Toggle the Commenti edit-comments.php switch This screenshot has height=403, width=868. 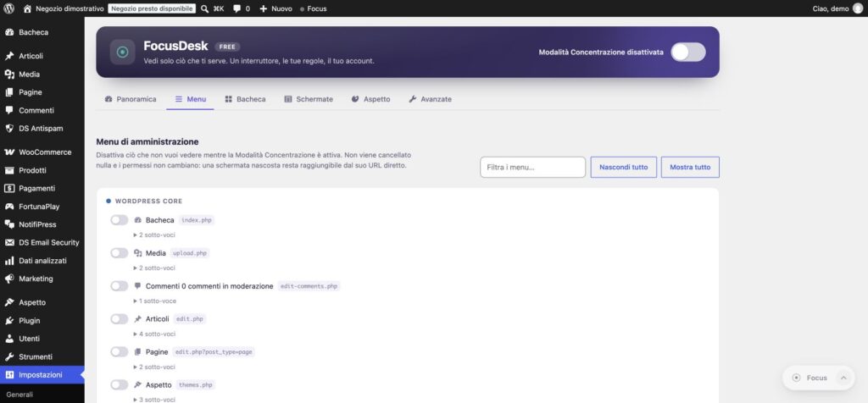pos(119,286)
